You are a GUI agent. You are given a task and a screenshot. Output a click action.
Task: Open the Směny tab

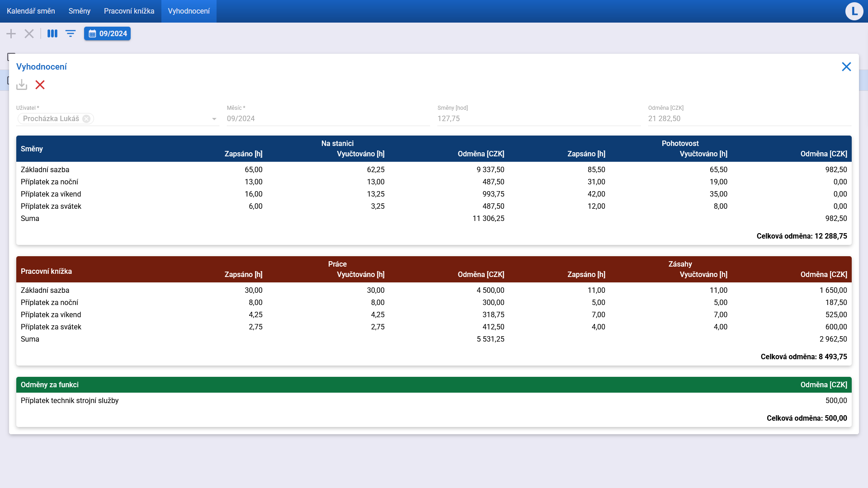click(80, 11)
